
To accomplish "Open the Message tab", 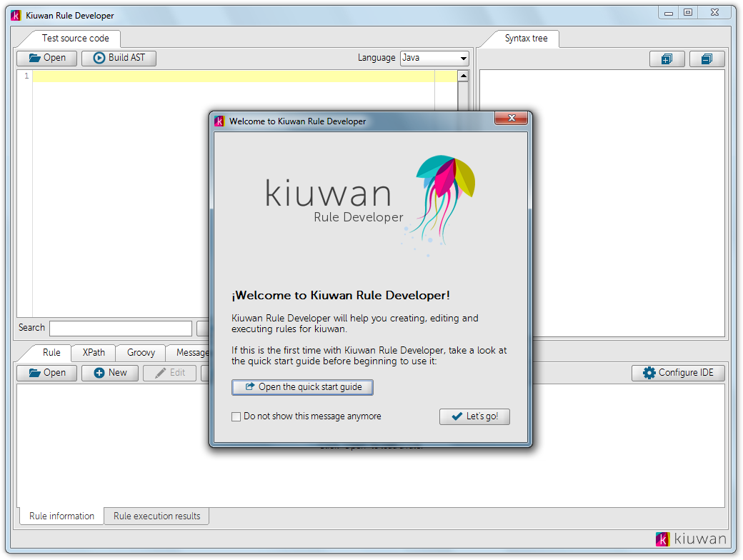I will click(192, 352).
